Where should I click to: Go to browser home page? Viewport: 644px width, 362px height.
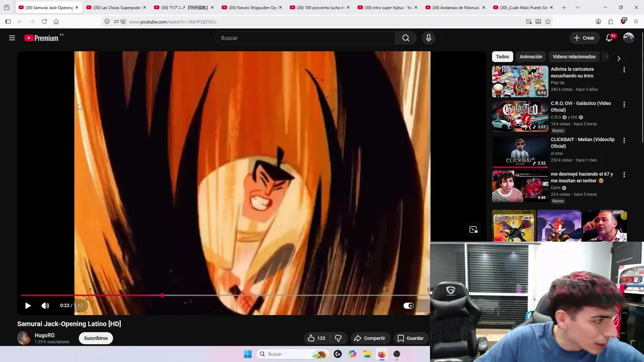click(56, 22)
